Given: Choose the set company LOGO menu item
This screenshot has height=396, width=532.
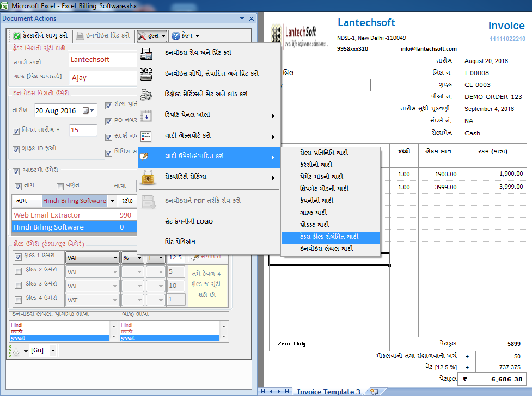Looking at the screenshot, I should [209, 221].
